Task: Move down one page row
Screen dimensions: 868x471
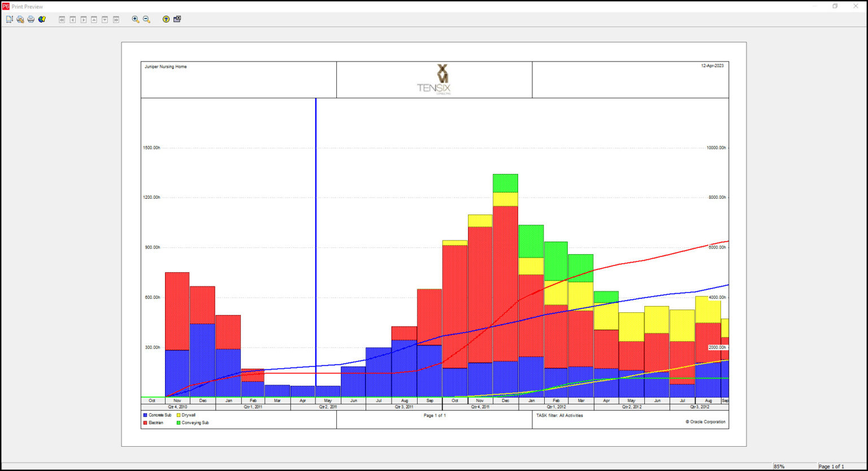Action: pyautogui.click(x=105, y=19)
